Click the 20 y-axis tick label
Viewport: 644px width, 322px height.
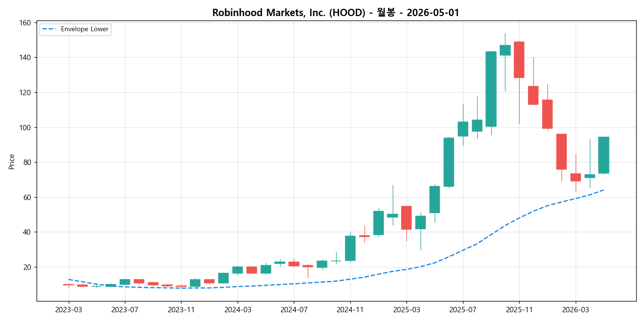point(27,267)
